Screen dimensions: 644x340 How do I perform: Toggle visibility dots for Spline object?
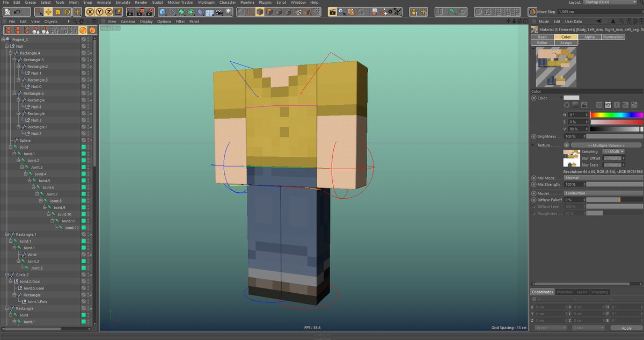89,140
